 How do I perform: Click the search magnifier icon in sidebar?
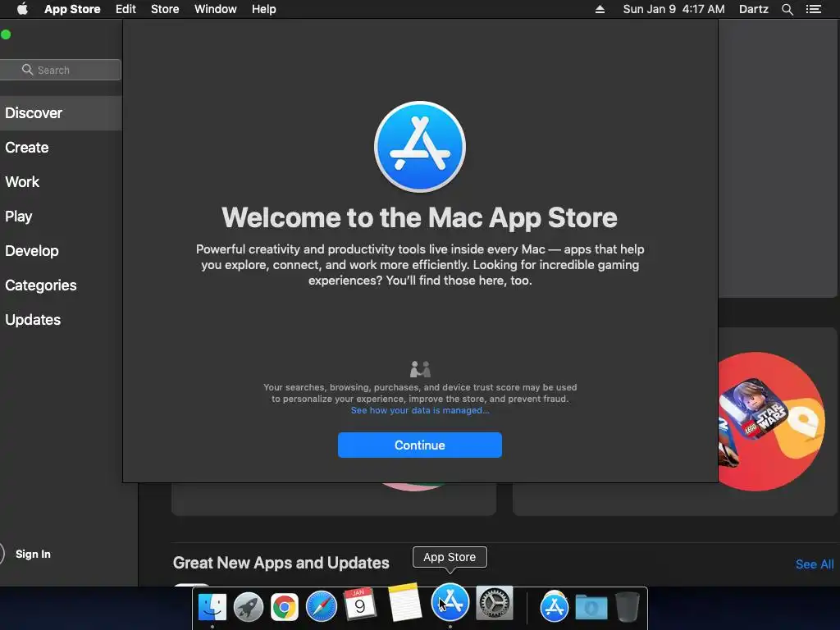tap(27, 70)
